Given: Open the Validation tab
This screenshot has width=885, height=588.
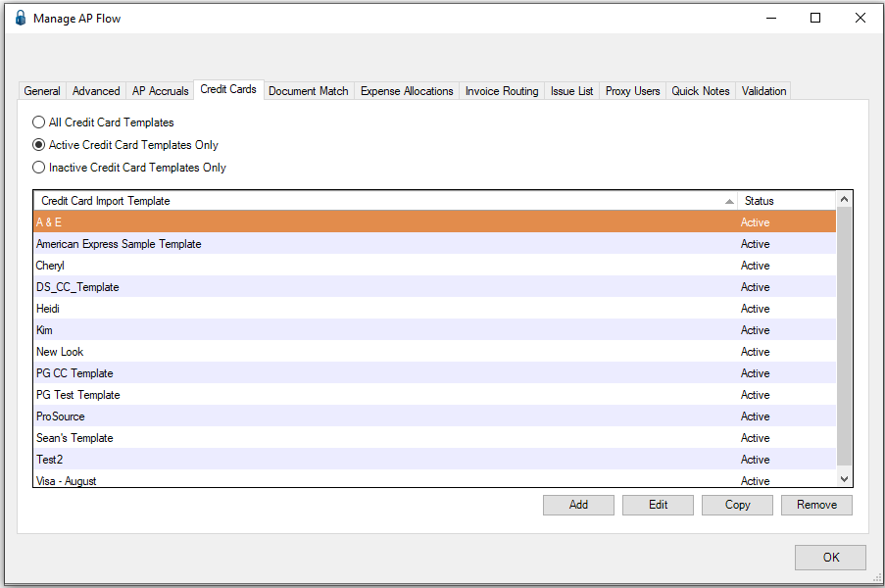Looking at the screenshot, I should pyautogui.click(x=763, y=91).
